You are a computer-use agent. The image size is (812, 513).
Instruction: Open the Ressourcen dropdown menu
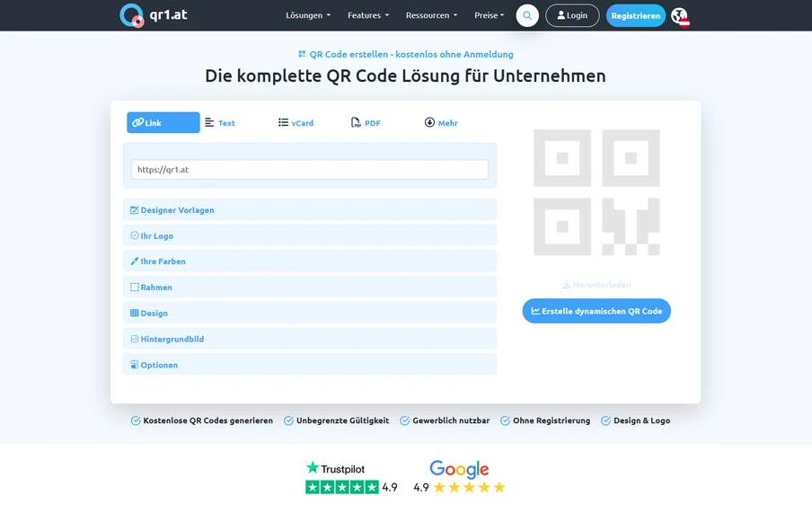pyautogui.click(x=431, y=15)
